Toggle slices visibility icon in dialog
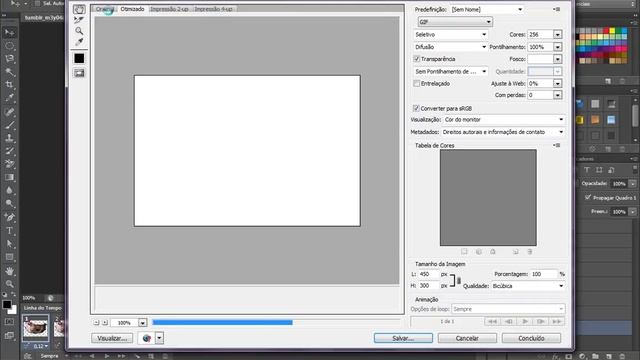Image resolution: width=640 pixels, height=360 pixels. [x=79, y=73]
